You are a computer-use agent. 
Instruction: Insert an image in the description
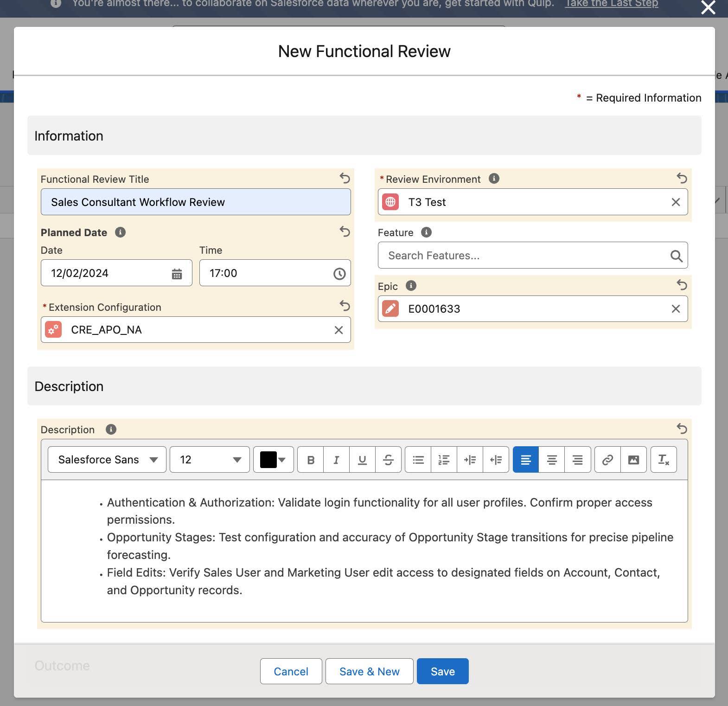point(633,460)
